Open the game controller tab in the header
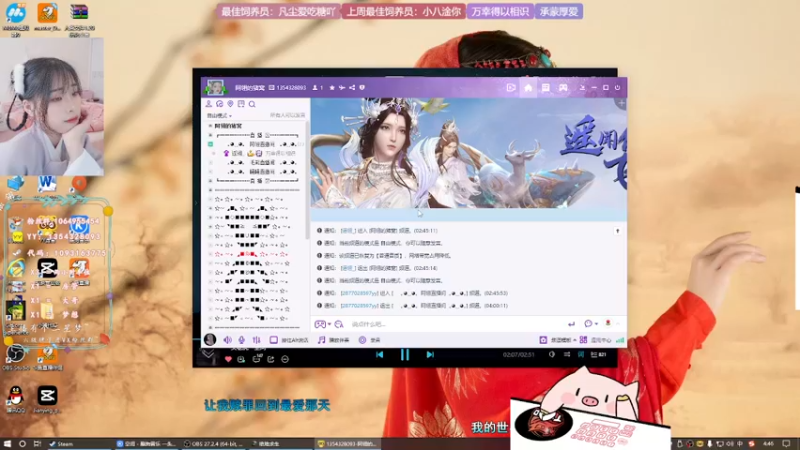Viewport: 800px width, 450px height. tap(563, 88)
